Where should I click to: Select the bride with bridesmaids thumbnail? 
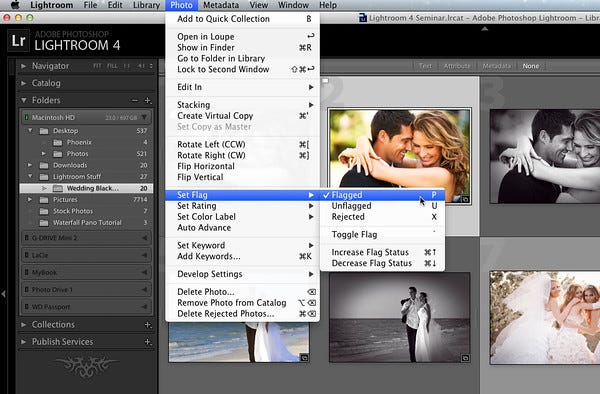click(x=545, y=317)
